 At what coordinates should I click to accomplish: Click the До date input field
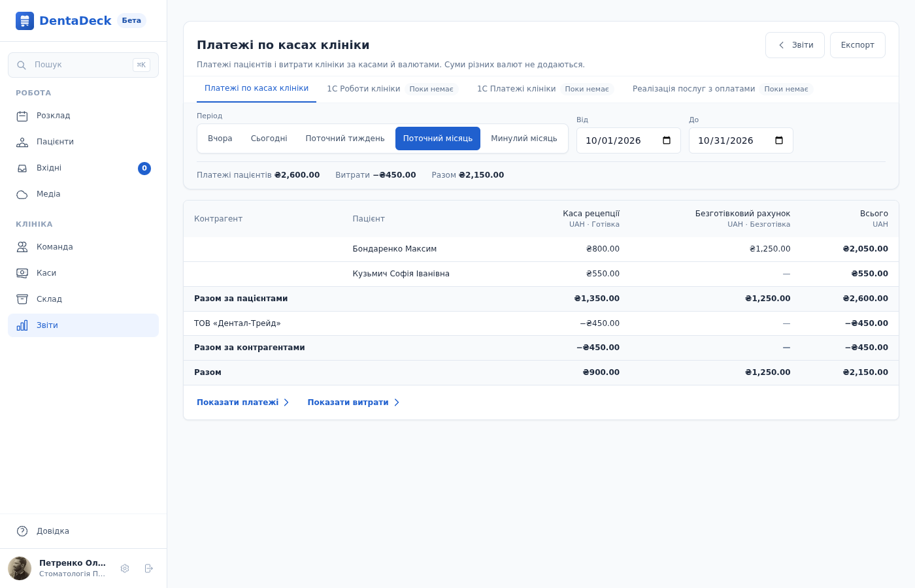click(741, 140)
